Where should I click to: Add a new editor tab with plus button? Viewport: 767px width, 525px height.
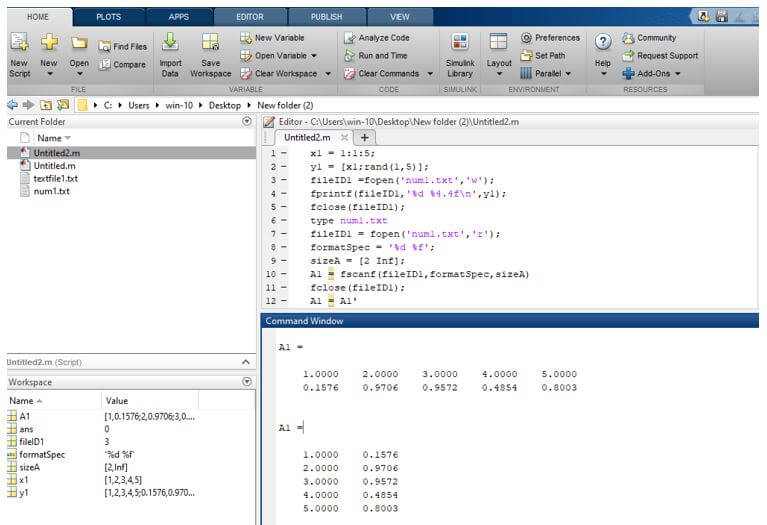click(364, 137)
